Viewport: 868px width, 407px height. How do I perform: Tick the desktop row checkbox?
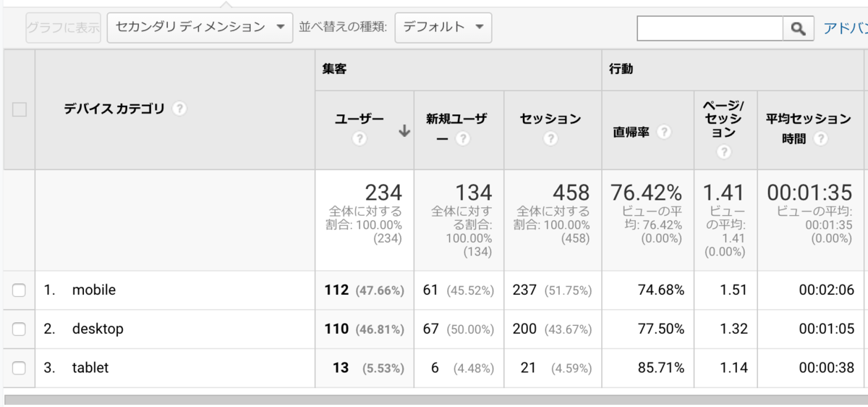tap(19, 330)
